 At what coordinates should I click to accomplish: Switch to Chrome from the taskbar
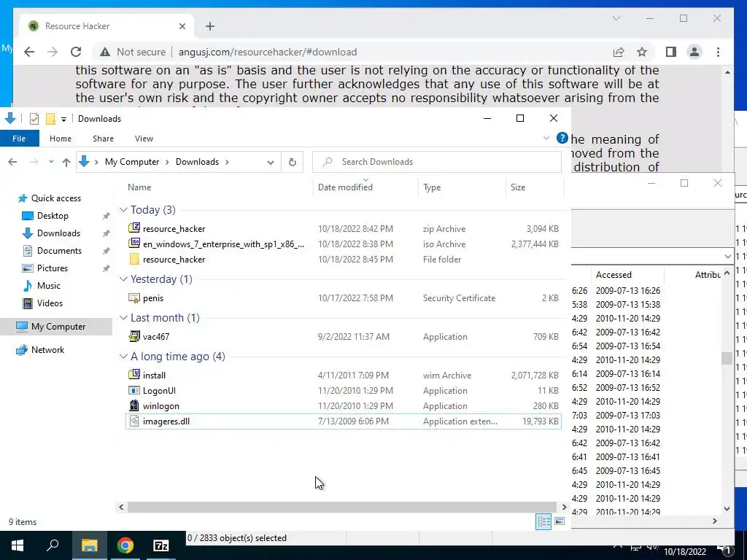point(125,545)
